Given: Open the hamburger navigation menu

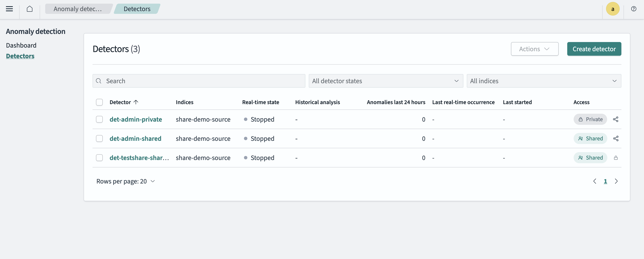Looking at the screenshot, I should [x=9, y=9].
